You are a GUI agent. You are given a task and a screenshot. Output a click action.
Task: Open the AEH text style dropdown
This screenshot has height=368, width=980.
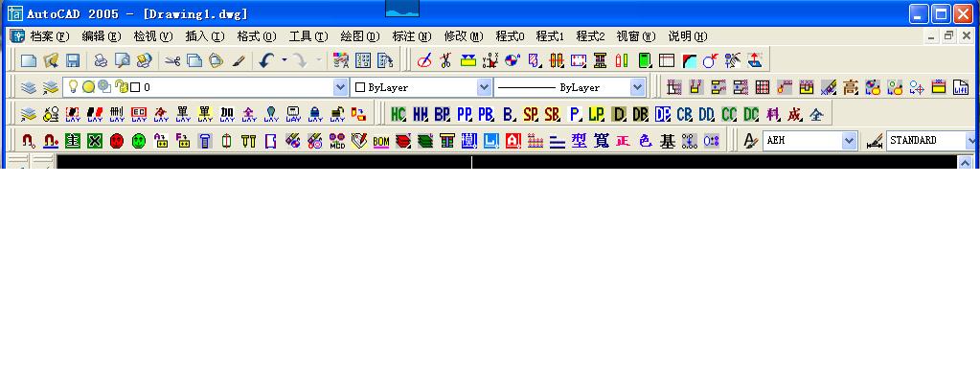pos(849,141)
